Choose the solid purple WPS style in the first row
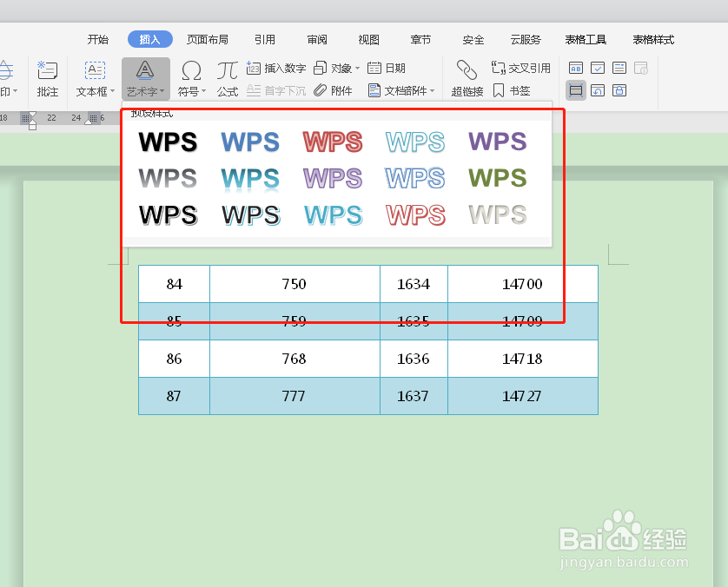Image resolution: width=728 pixels, height=587 pixels. pos(498,142)
